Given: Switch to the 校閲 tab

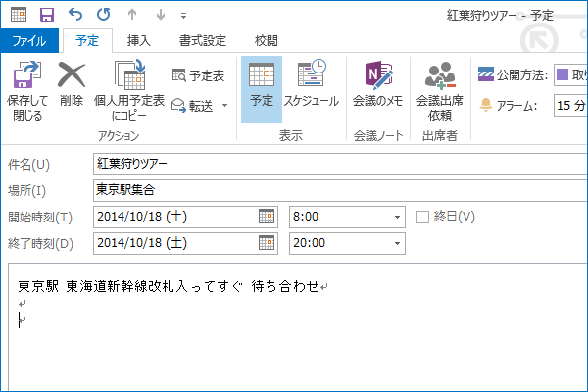Looking at the screenshot, I should 267,40.
